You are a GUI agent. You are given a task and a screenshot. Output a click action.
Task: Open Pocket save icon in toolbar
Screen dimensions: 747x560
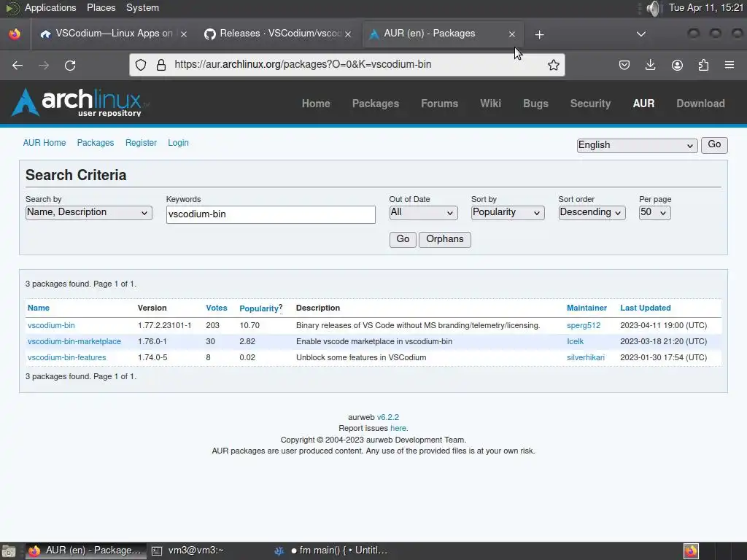(x=624, y=65)
